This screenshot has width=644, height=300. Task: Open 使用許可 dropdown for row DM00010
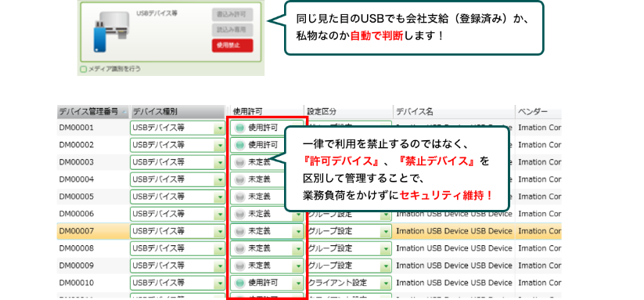[x=298, y=283]
